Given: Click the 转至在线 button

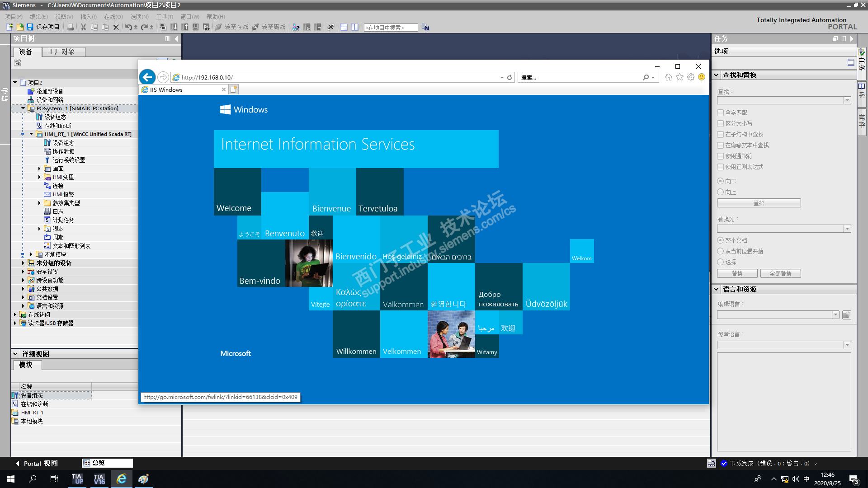Looking at the screenshot, I should (231, 27).
